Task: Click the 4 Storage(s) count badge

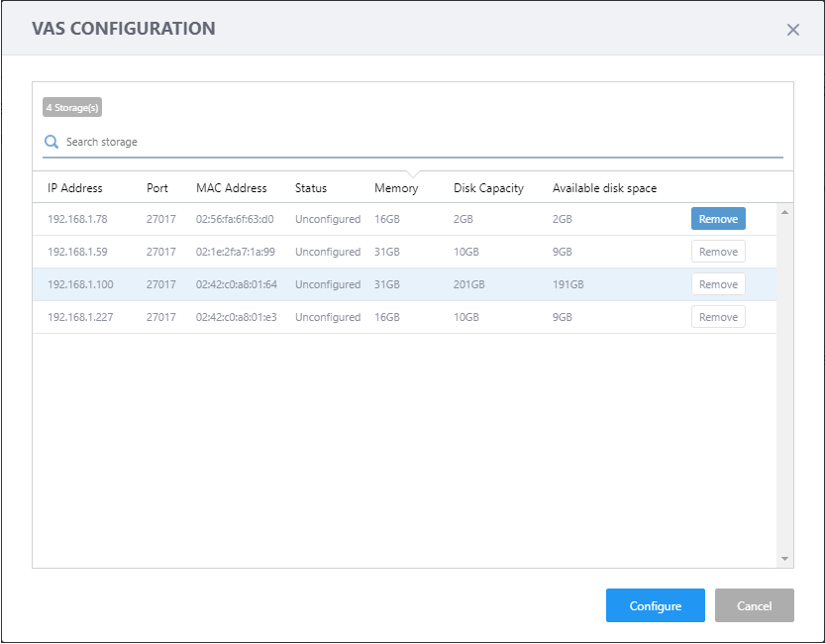Action: 72,107
